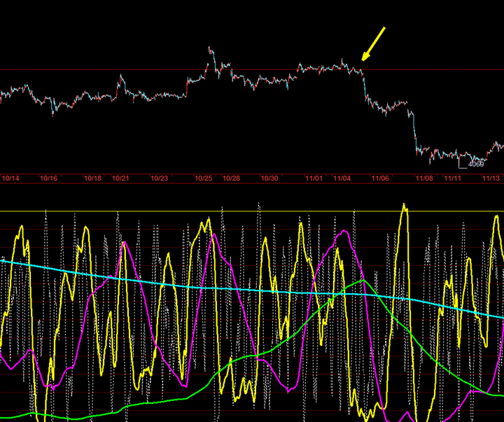Click the 10/18 date label
The width and height of the screenshot is (504, 422).
[x=92, y=178]
